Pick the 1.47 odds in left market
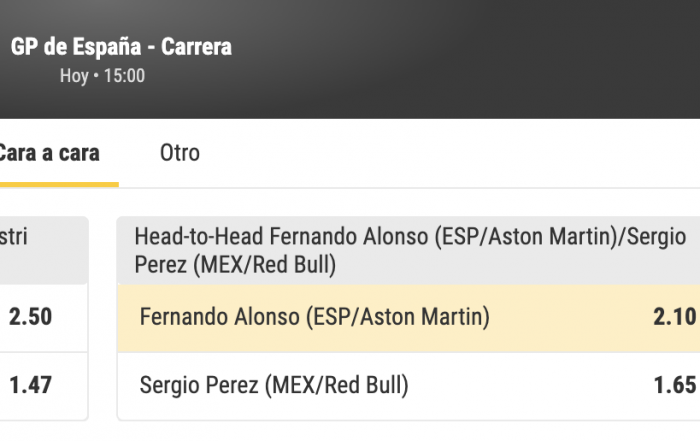This screenshot has height=441, width=700. 31,384
